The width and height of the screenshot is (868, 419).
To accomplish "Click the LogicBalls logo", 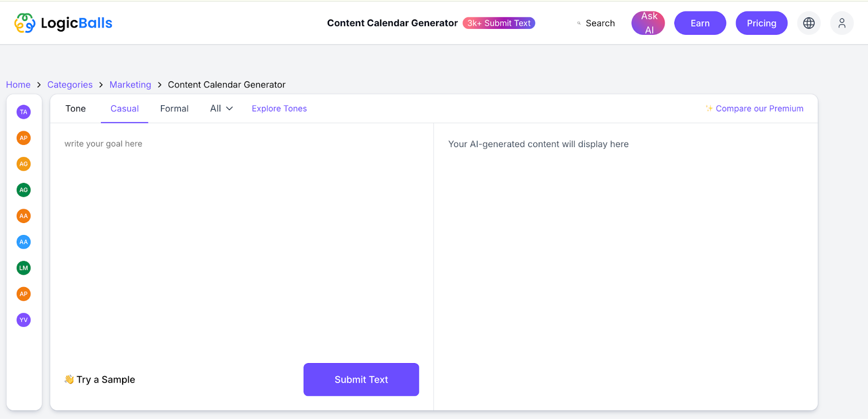I will (x=63, y=23).
